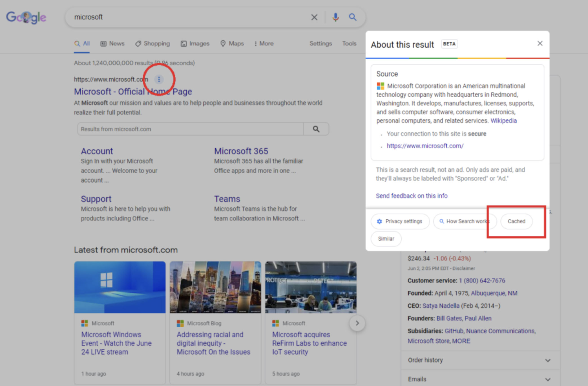Expand the Emails section

(548, 380)
